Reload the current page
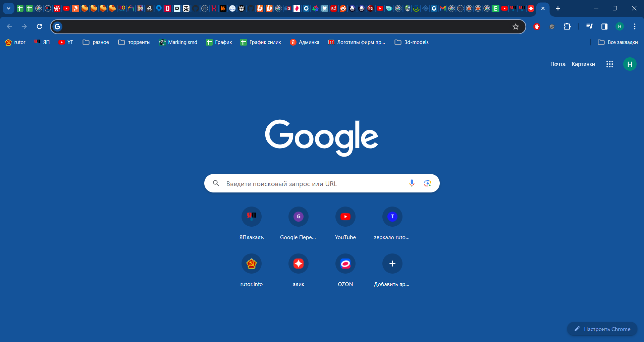 [39, 26]
